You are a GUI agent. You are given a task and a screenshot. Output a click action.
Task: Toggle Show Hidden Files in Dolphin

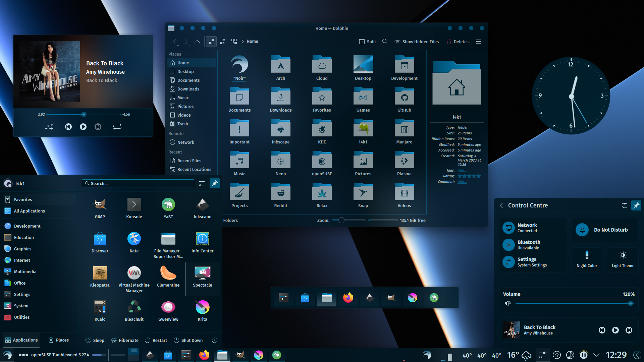coord(417,42)
